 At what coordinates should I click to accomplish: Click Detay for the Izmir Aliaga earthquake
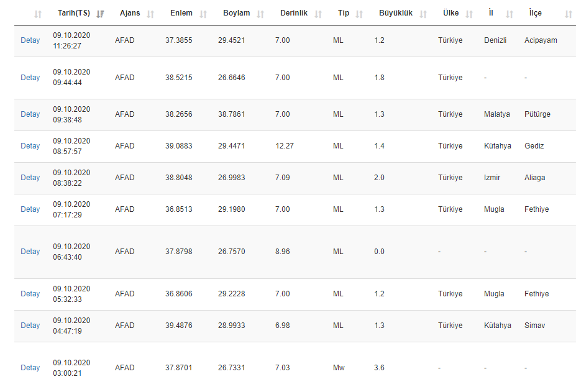pyautogui.click(x=30, y=178)
